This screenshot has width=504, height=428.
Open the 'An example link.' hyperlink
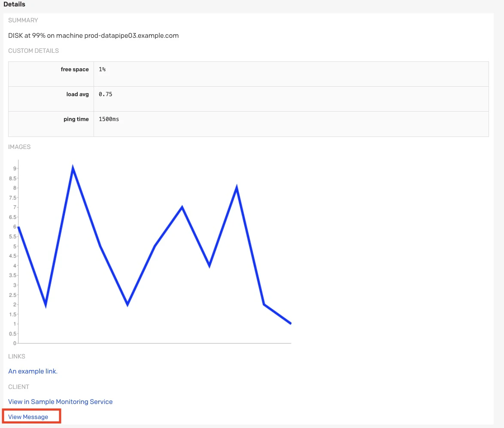[x=33, y=371]
